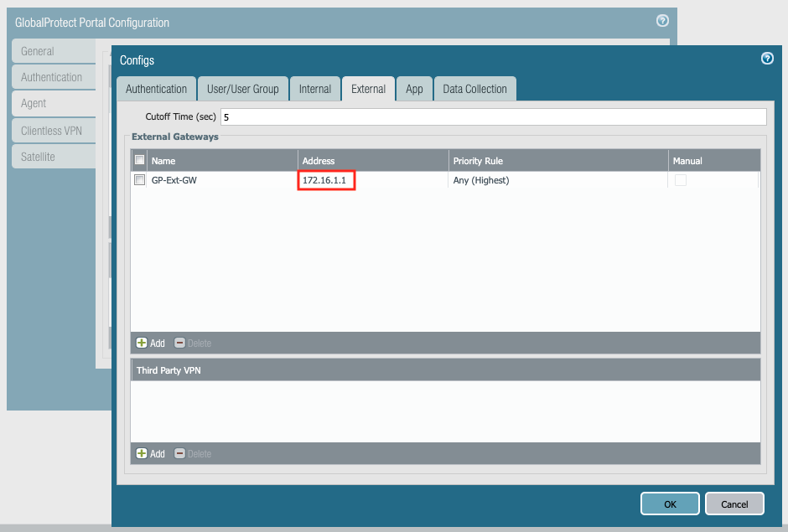Open Clientless VPN in Portal Configuration sidebar

(54, 131)
